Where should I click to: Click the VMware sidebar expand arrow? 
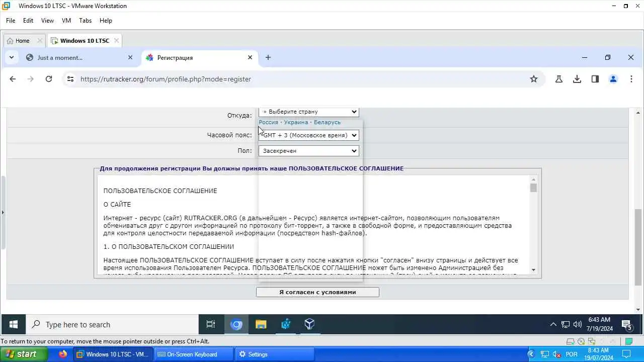pyautogui.click(x=3, y=212)
